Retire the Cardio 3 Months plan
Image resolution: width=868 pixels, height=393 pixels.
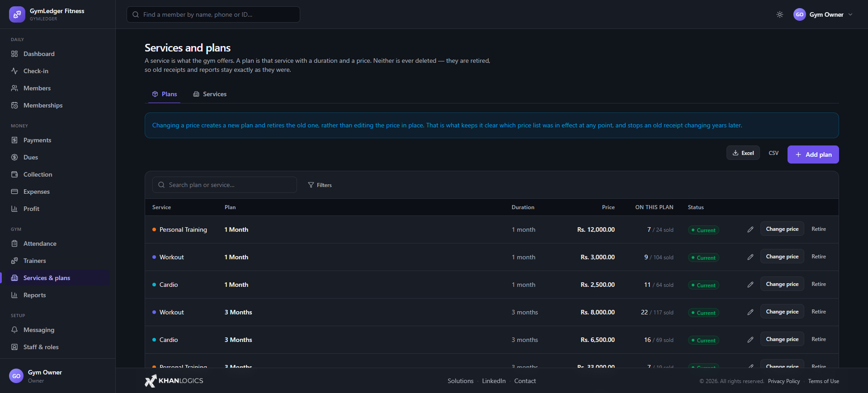pyautogui.click(x=819, y=339)
